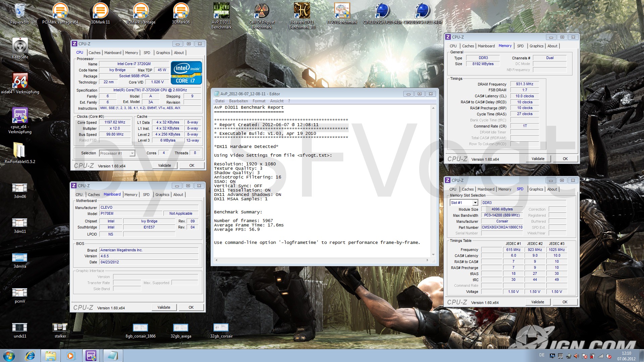644x362 pixels.
Task: Select Call Of Pripyat Benchmark shortcut
Action: (261, 16)
